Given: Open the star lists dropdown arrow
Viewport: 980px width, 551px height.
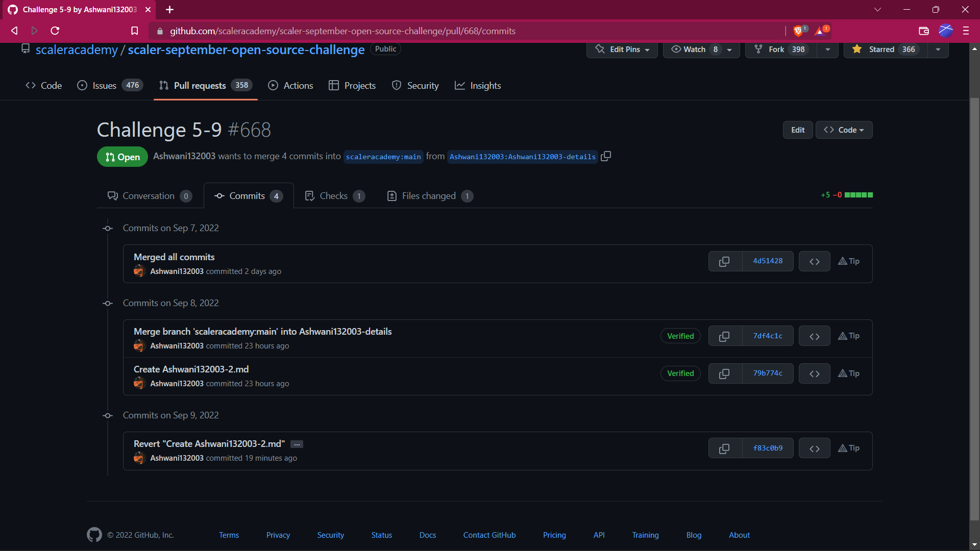Looking at the screenshot, I should pos(938,49).
